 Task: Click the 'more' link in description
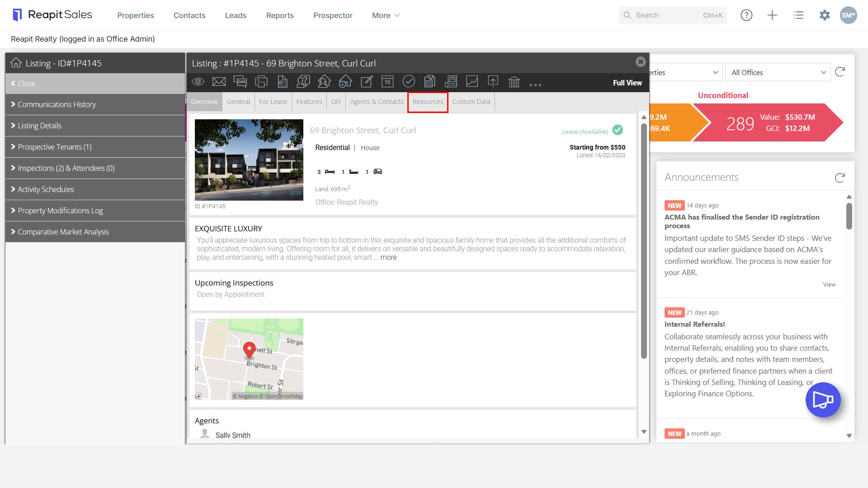388,258
